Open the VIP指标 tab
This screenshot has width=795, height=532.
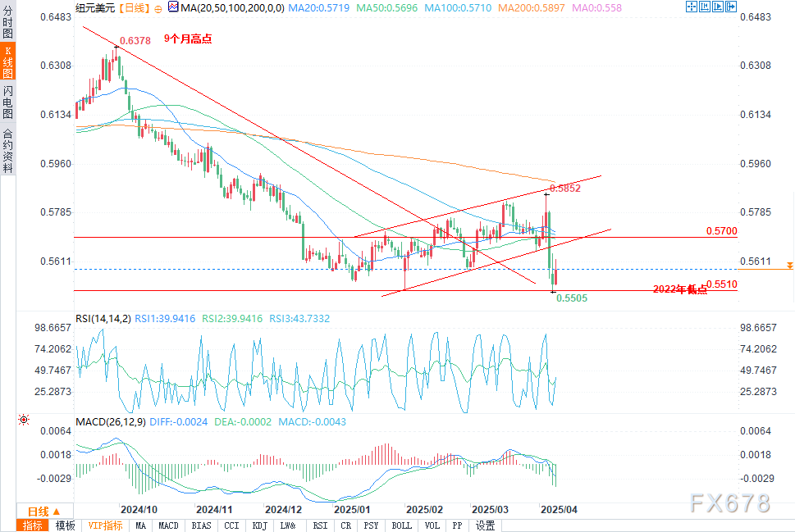point(106,526)
